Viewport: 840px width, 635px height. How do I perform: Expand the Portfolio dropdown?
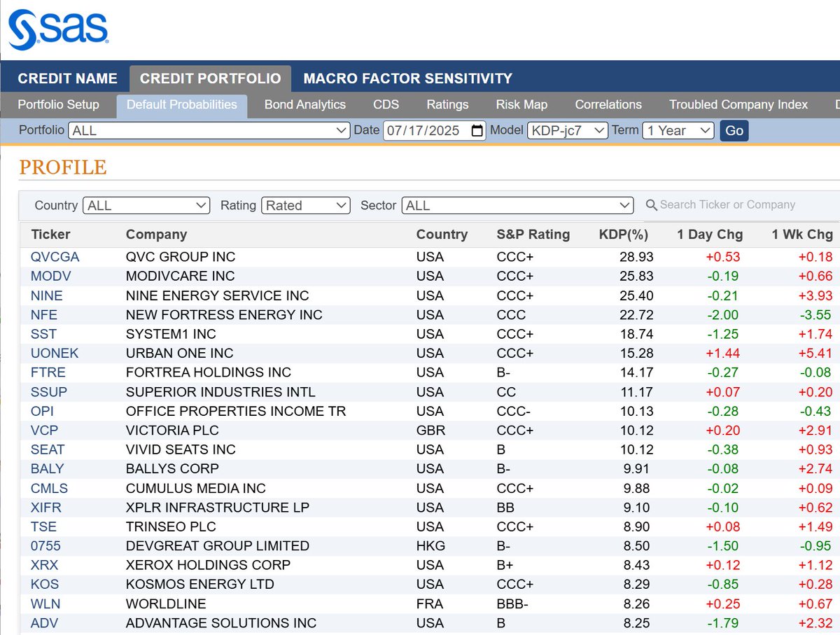[209, 130]
